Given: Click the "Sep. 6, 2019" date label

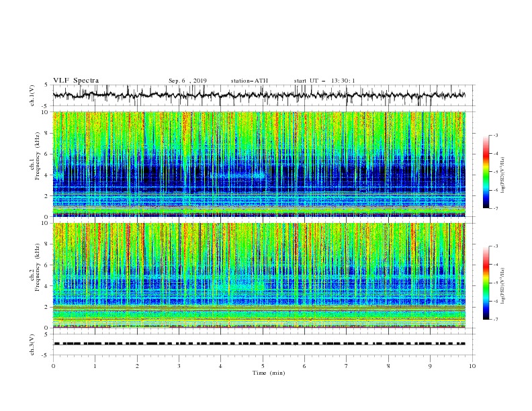Looking at the screenshot, I should point(187,81).
